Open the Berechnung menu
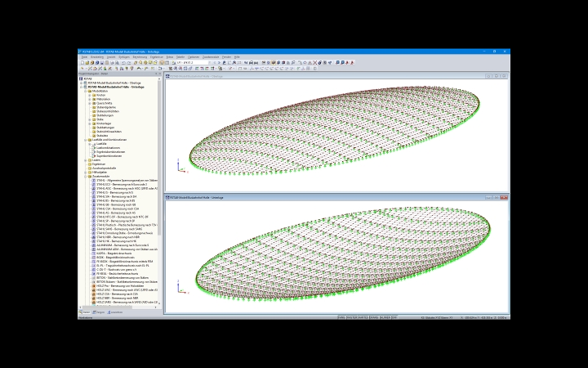 tap(140, 57)
